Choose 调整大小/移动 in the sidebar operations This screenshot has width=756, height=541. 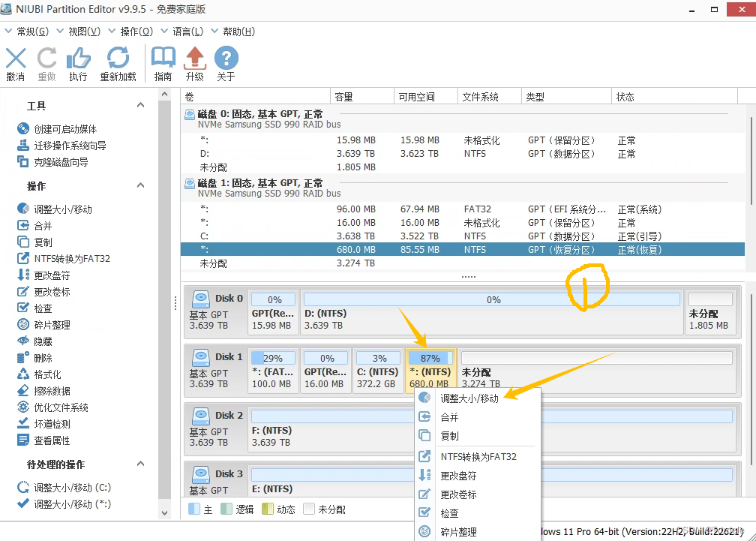55,209
